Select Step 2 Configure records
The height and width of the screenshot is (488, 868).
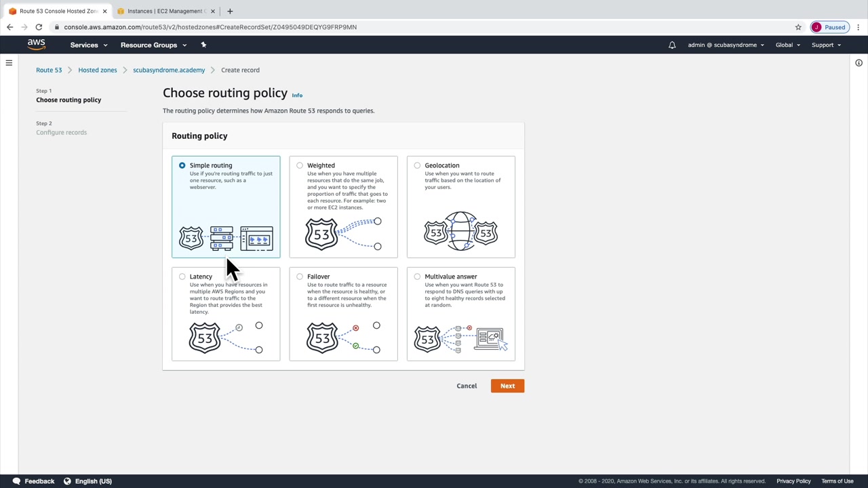coord(61,128)
